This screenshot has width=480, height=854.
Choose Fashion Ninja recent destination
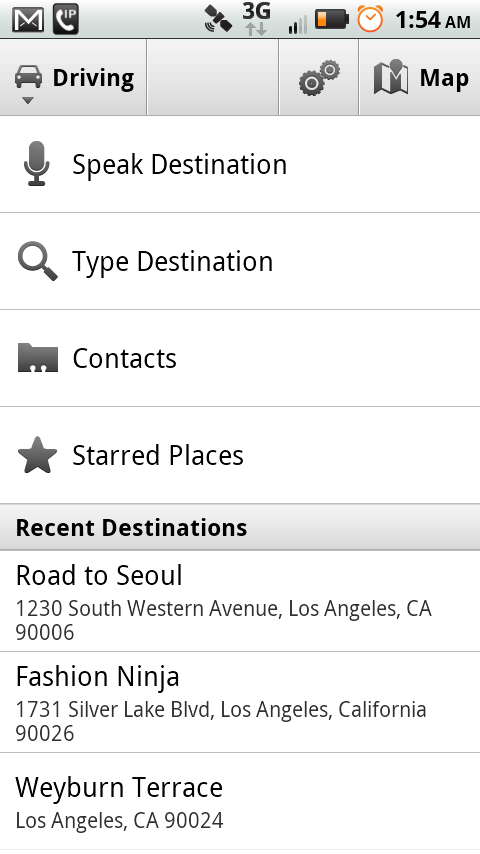(x=240, y=703)
